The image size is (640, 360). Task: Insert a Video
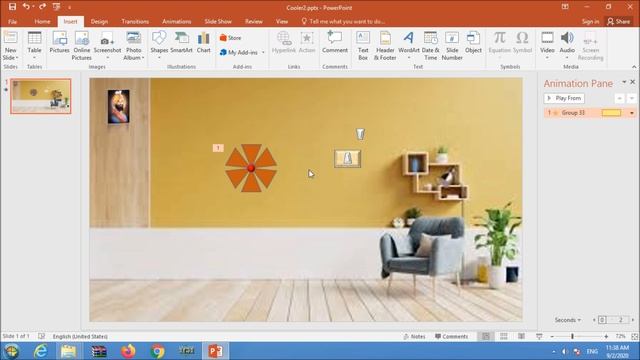[547, 45]
